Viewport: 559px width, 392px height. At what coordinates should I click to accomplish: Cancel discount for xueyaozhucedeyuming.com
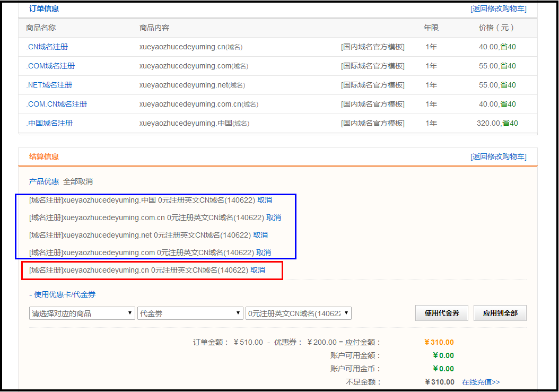264,252
